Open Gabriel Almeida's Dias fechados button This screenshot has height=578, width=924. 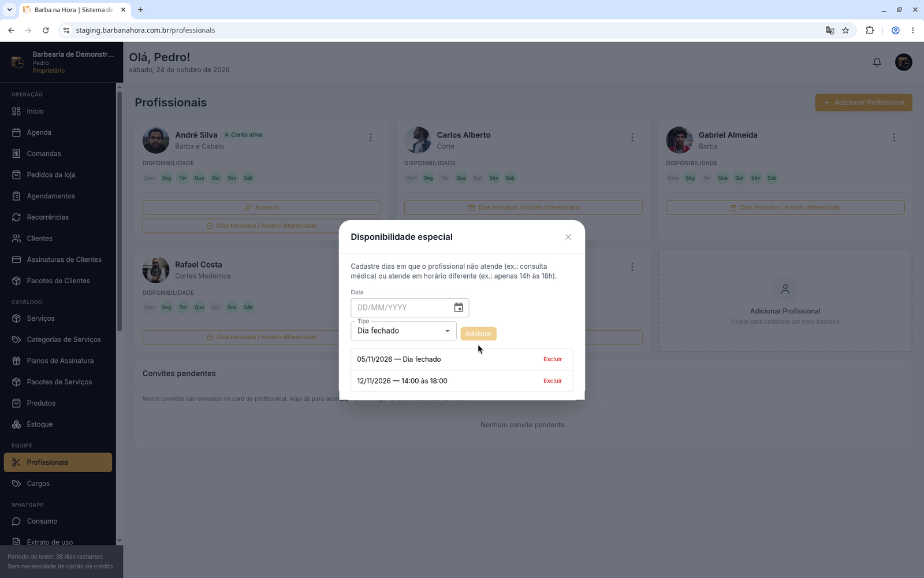tap(785, 208)
